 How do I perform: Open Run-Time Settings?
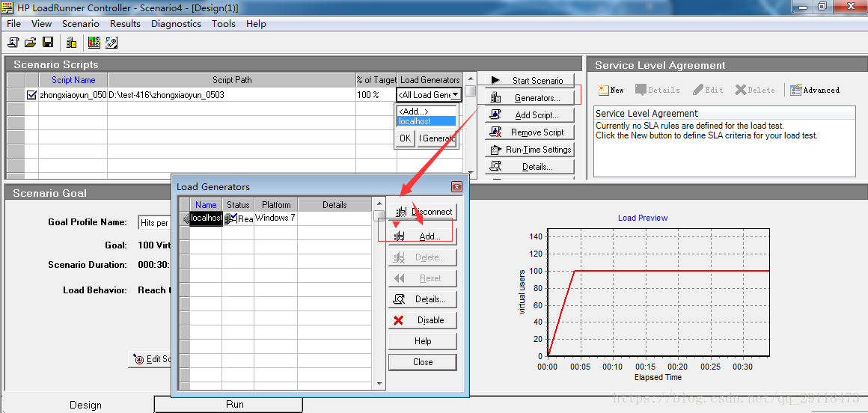(530, 150)
